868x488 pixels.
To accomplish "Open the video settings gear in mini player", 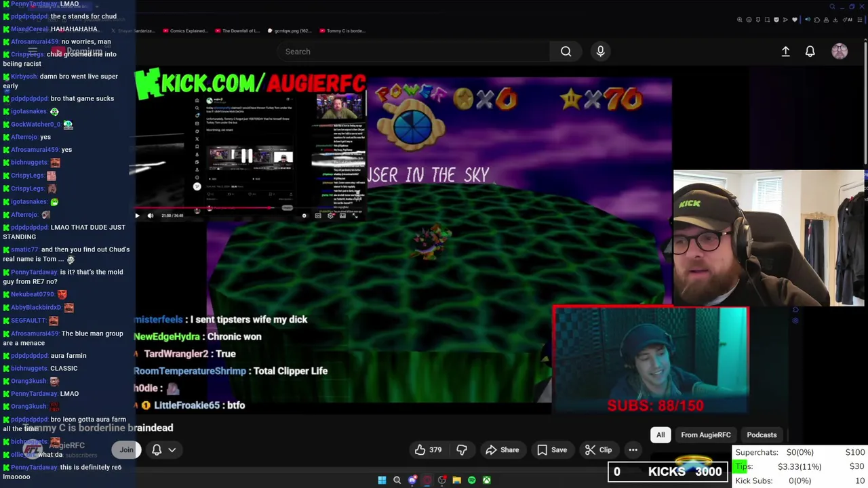I will click(x=330, y=216).
